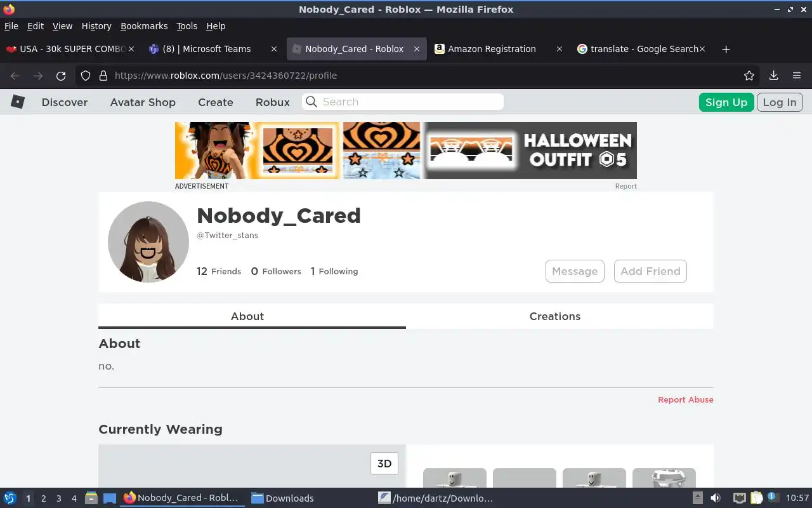This screenshot has width=812, height=508.
Task: Go back using the back arrow
Action: 15,76
